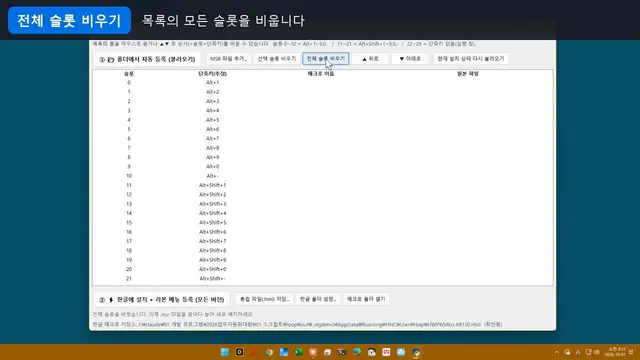Click '현재 설치 상태 다시 불러오기' button

click(x=471, y=59)
